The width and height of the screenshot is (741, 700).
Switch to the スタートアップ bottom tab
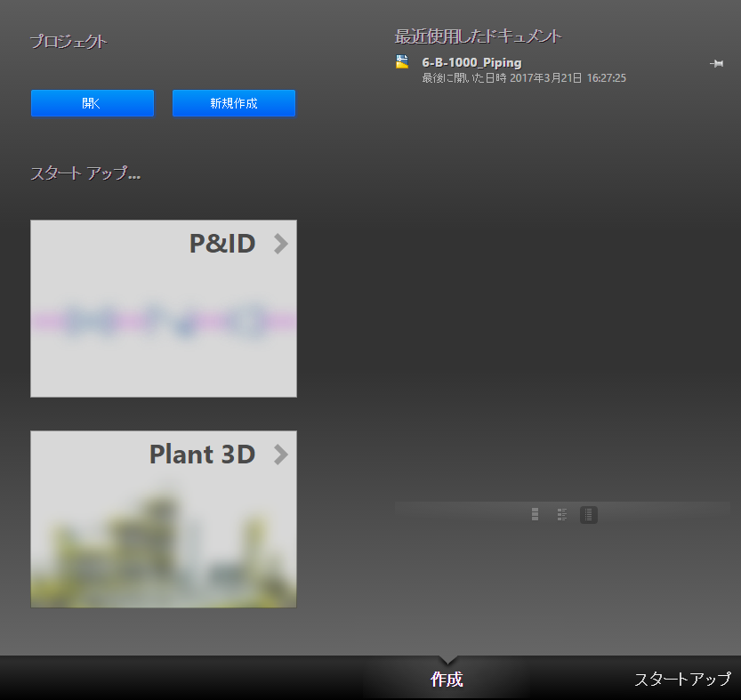[x=682, y=680]
